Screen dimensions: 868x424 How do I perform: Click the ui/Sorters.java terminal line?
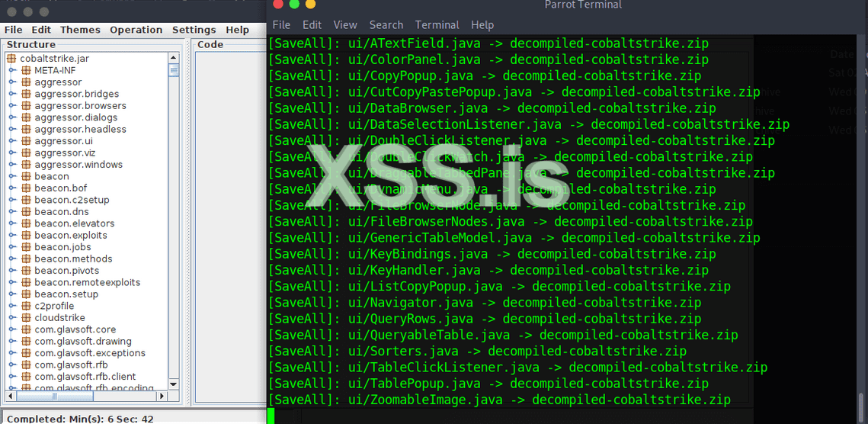click(x=476, y=351)
